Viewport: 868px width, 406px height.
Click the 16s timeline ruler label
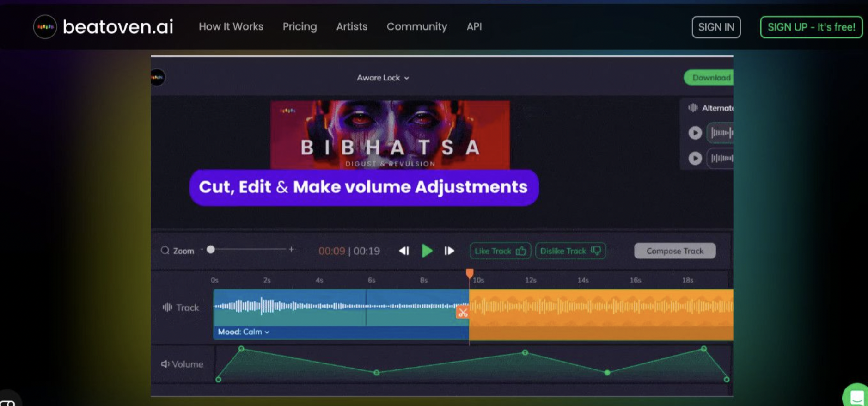636,280
